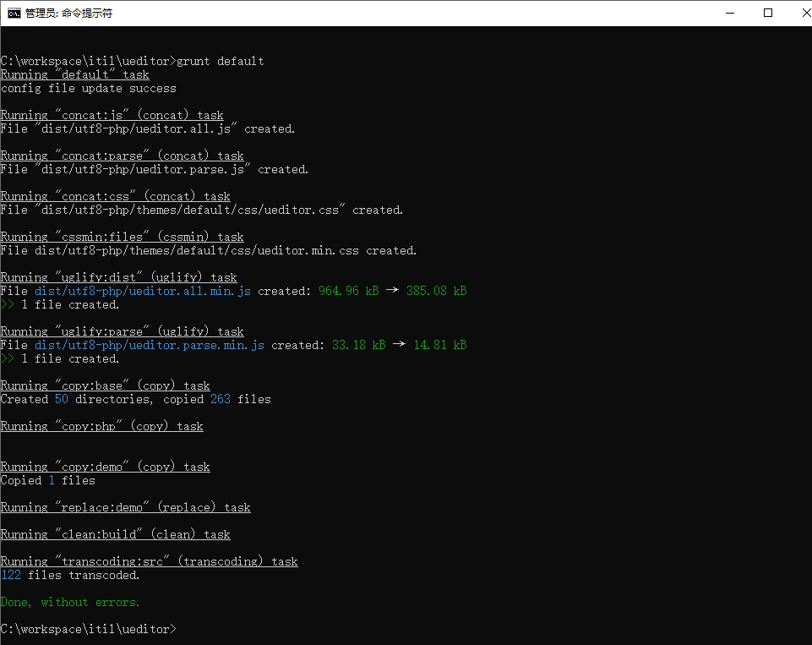Click the 'dist/utf8-php/ueditor.all.js' created line

[x=148, y=128]
